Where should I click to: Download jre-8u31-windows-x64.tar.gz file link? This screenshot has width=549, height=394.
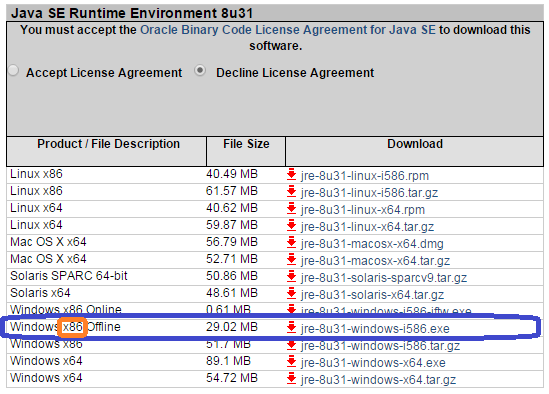[378, 380]
